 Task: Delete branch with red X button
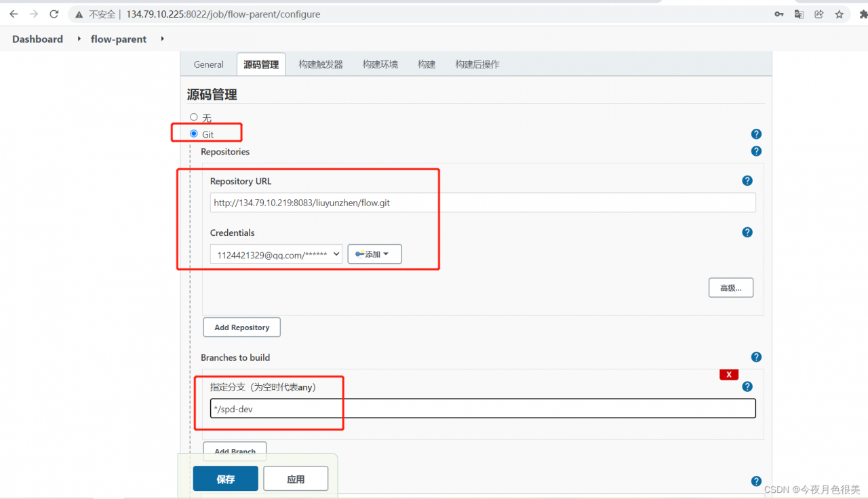click(729, 374)
